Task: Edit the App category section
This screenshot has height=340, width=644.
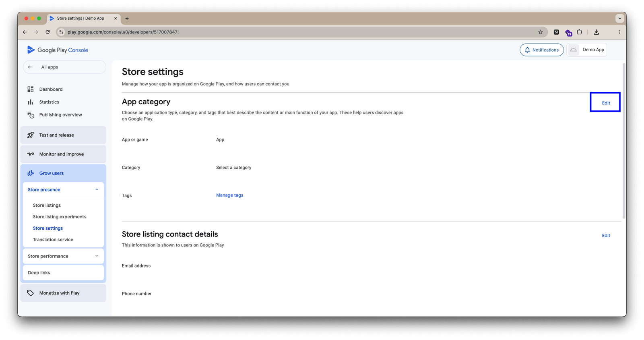Action: click(606, 103)
